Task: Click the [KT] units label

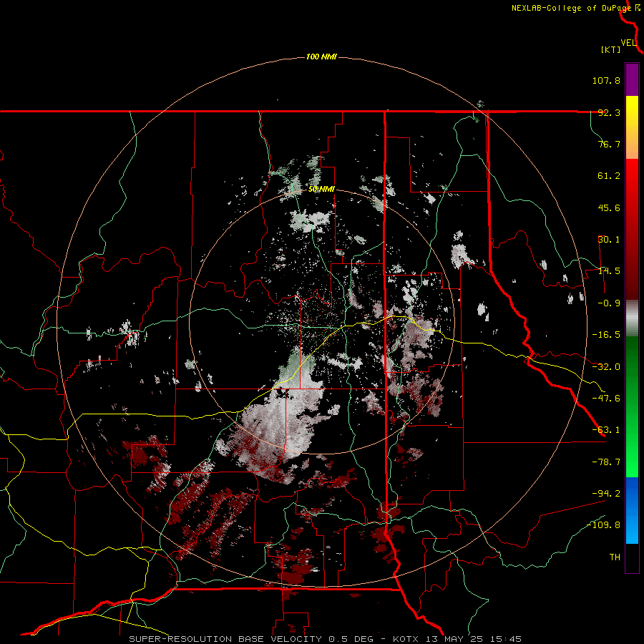Action: 611,49
